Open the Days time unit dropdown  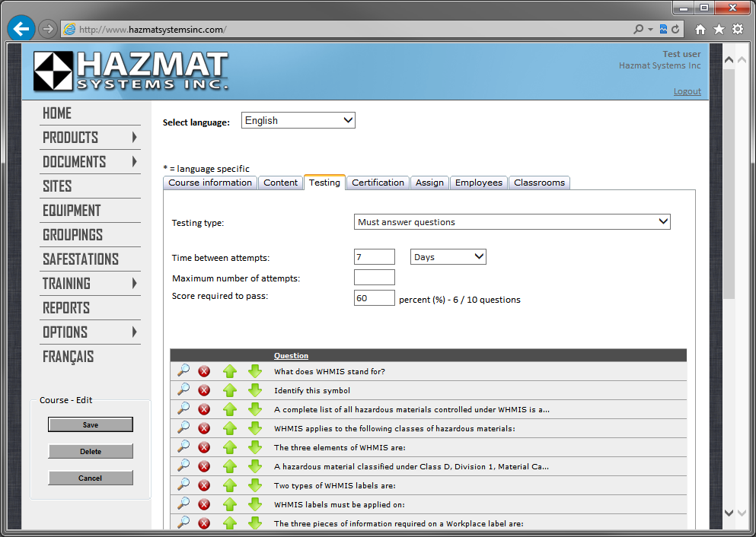coord(448,257)
